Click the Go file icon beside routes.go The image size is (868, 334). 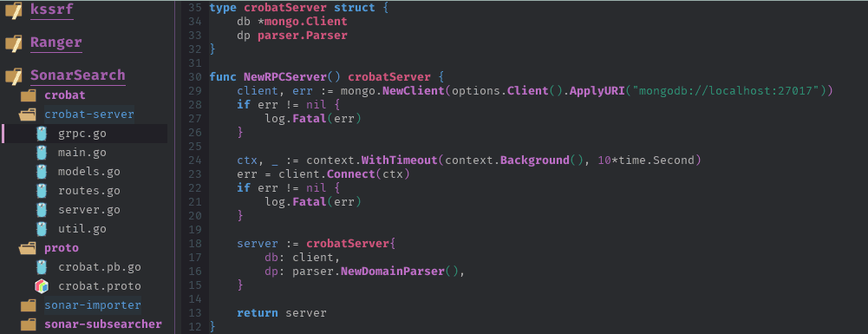(42, 191)
